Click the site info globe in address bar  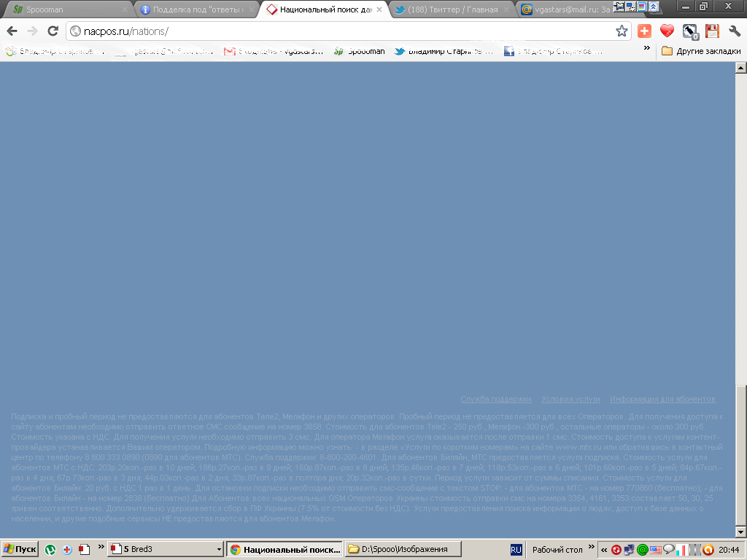coord(75,31)
